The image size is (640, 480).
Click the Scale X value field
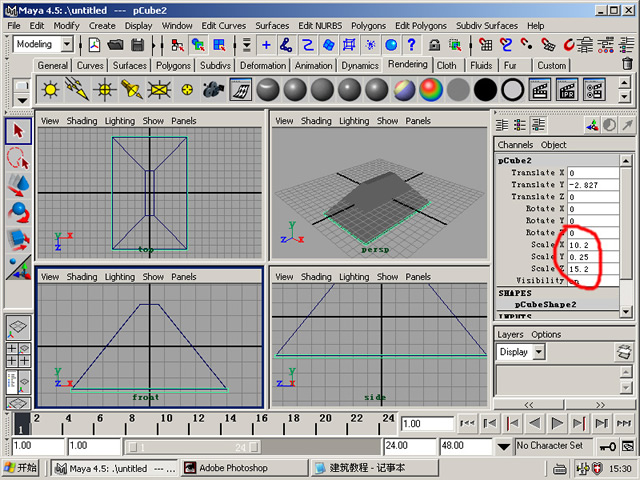point(593,245)
